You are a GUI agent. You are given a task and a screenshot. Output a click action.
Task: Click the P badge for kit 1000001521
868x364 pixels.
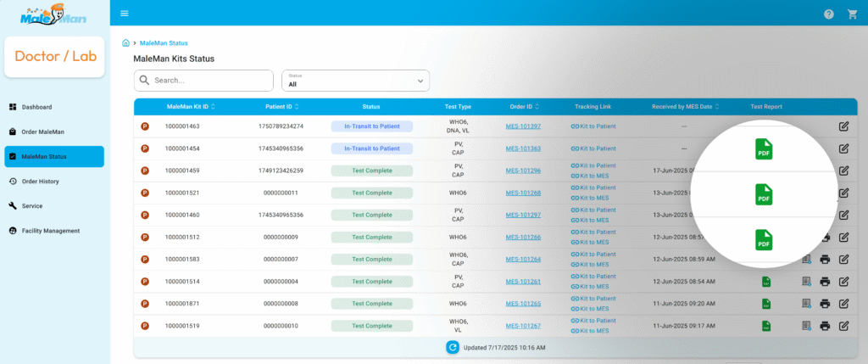pos(145,193)
